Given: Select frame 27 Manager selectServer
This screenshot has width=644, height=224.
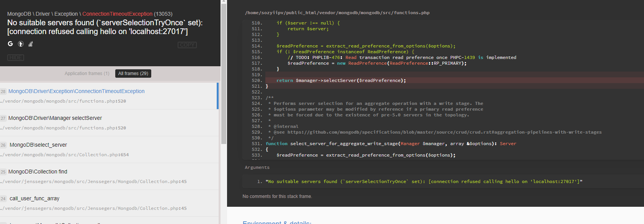Looking at the screenshot, I should (109, 123).
